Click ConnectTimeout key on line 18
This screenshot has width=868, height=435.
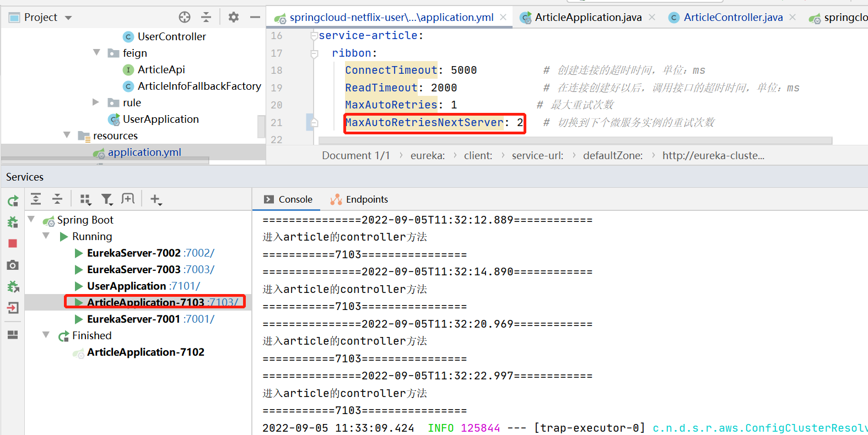(391, 70)
